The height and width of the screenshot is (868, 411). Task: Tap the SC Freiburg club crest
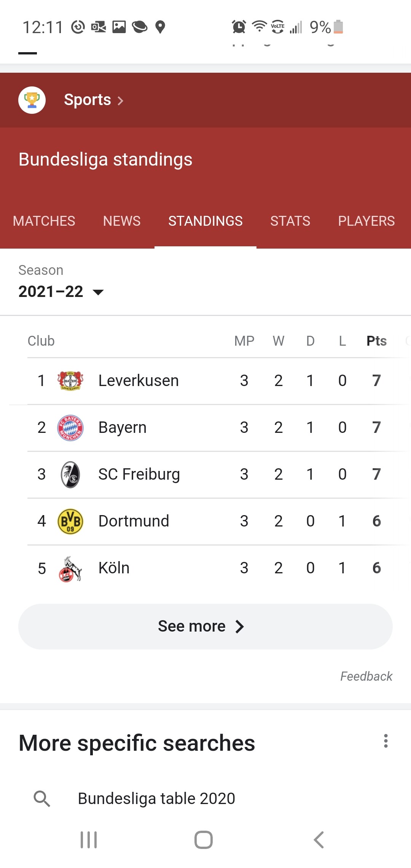[x=70, y=474]
